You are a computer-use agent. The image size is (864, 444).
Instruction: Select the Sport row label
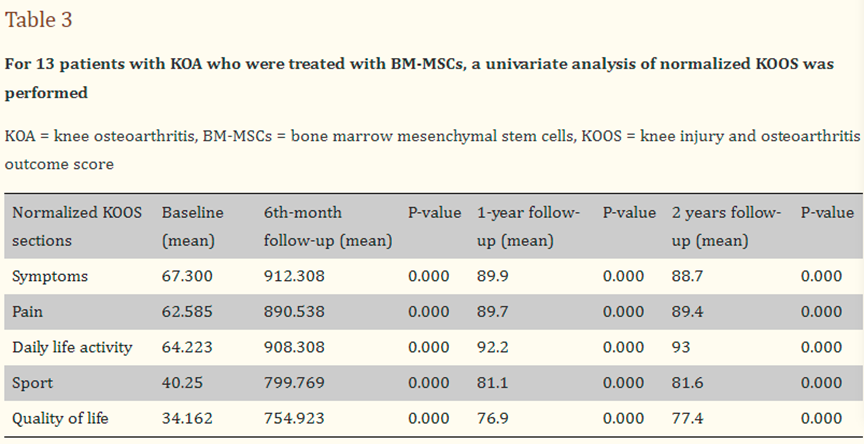31,382
